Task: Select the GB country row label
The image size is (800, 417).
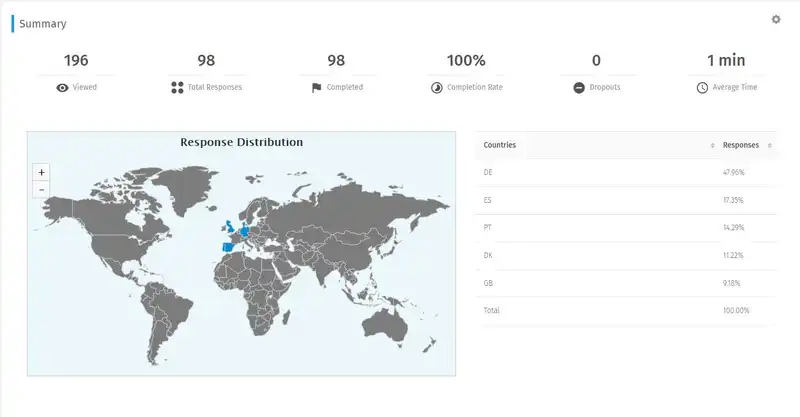Action: [488, 283]
